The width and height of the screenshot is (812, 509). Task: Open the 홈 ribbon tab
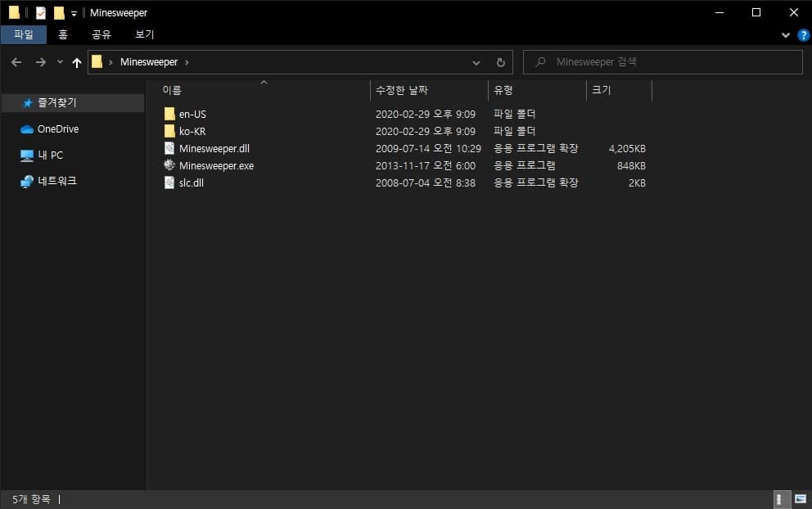coord(63,34)
